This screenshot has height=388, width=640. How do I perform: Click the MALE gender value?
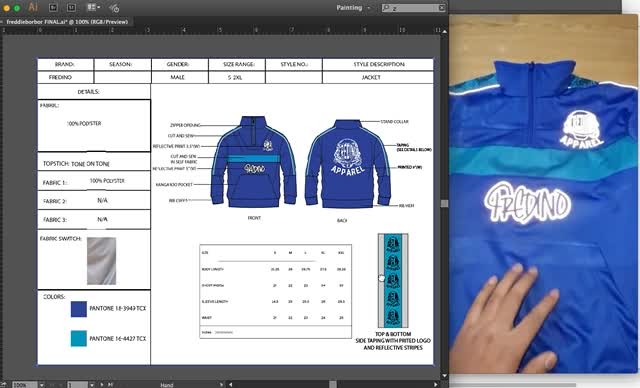coord(178,77)
